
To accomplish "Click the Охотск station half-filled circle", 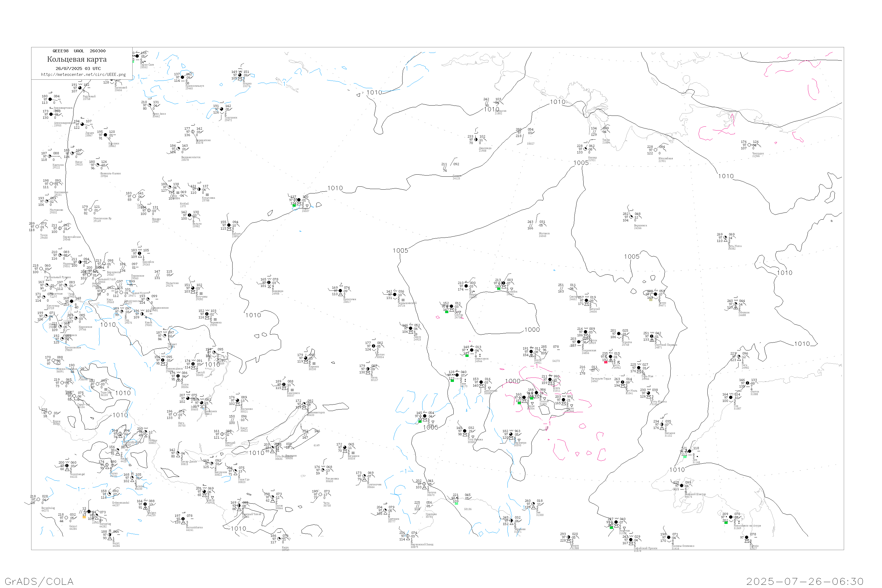I will pyautogui.click(x=747, y=383).
